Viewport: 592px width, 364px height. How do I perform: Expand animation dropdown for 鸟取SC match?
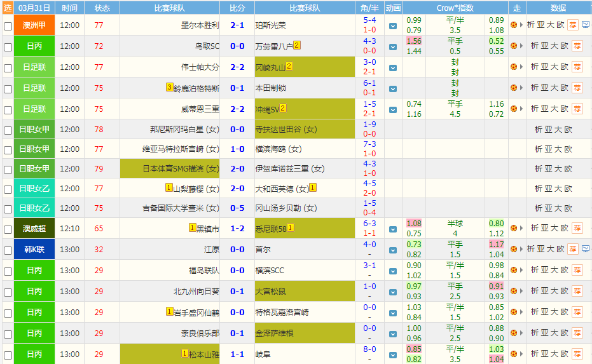tap(393, 46)
